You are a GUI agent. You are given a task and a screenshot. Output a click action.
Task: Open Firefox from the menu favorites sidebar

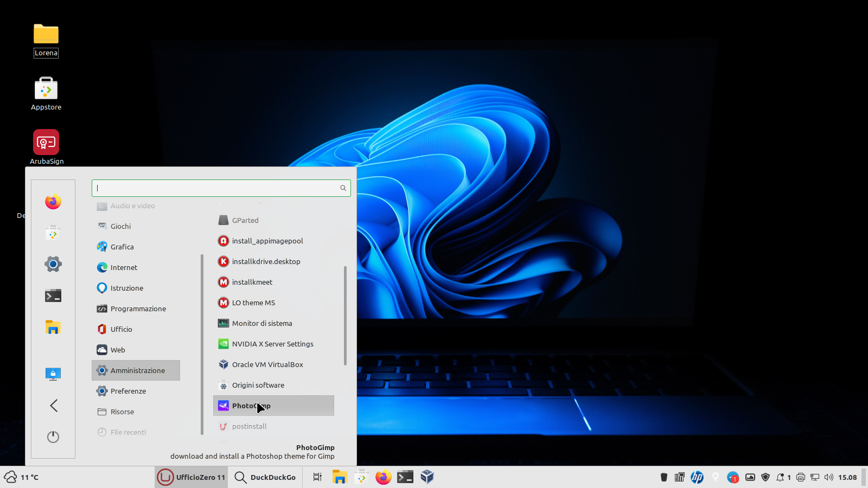[53, 202]
